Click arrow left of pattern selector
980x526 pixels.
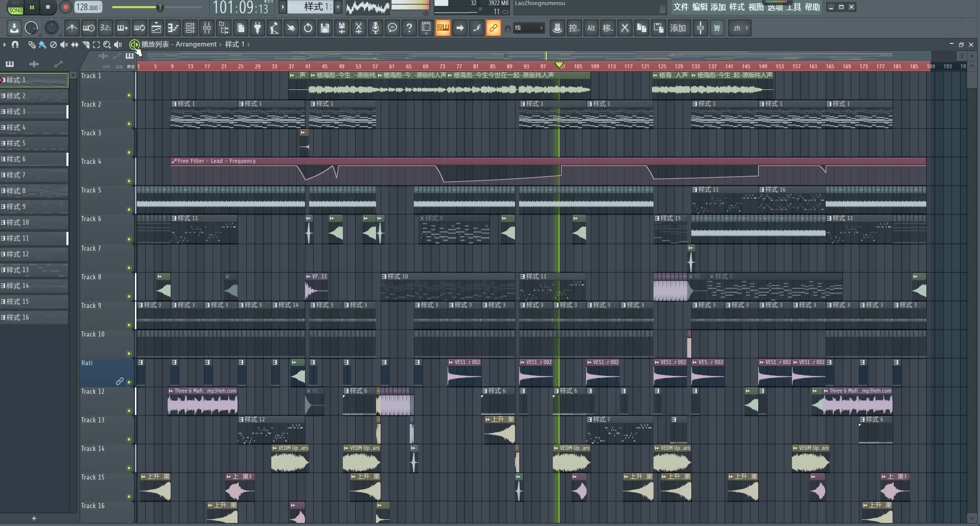tap(283, 7)
